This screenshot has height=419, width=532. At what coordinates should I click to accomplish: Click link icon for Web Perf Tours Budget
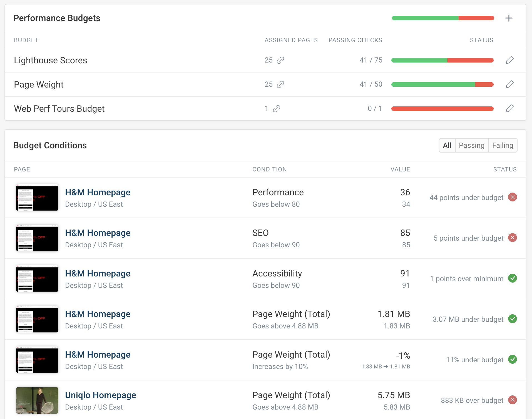277,109
